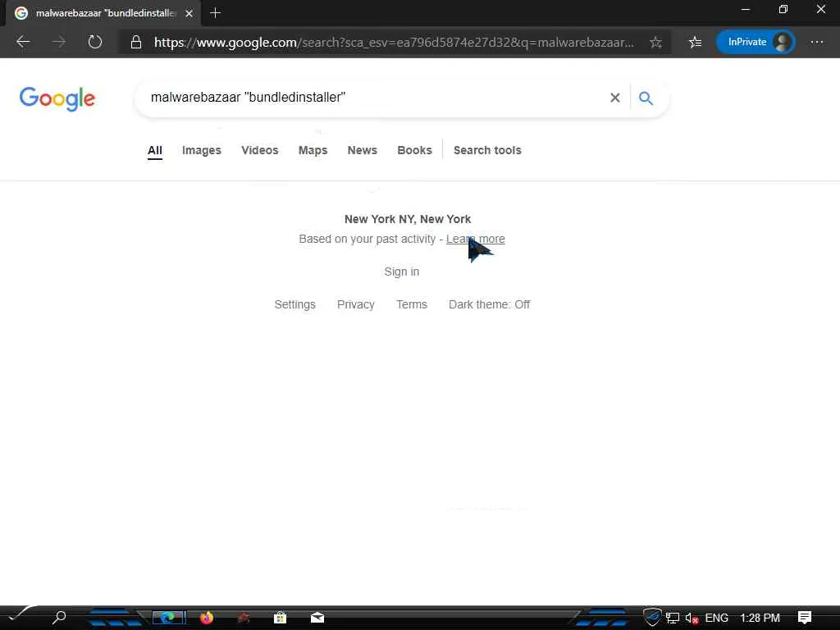Open a new browser tab
This screenshot has height=630, width=840.
tap(216, 13)
